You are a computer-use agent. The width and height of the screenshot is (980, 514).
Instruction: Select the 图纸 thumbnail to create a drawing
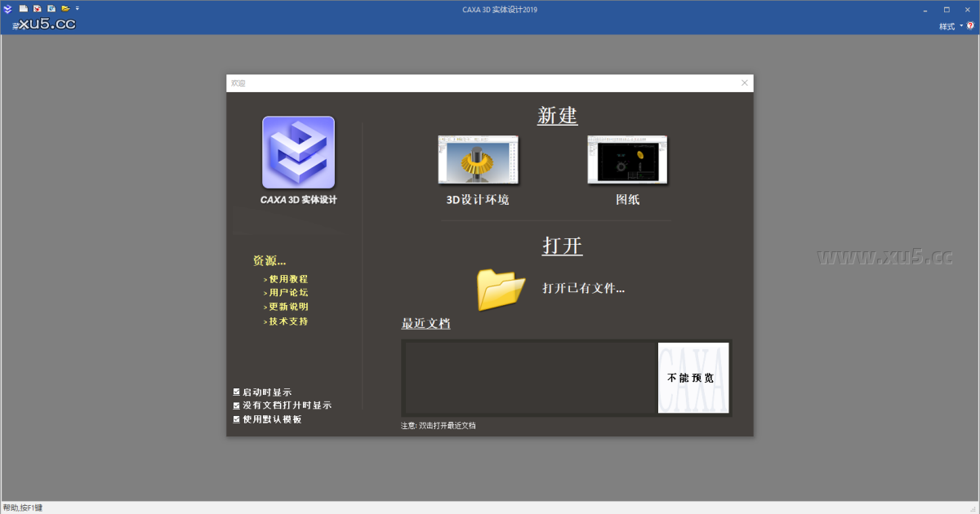click(626, 160)
